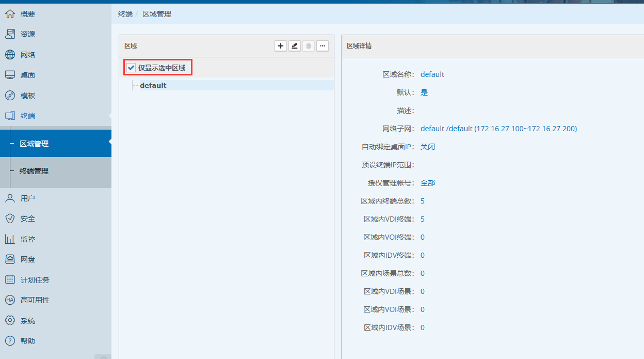Uncheck the 仅显示选中区域 checkbox

tap(131, 68)
